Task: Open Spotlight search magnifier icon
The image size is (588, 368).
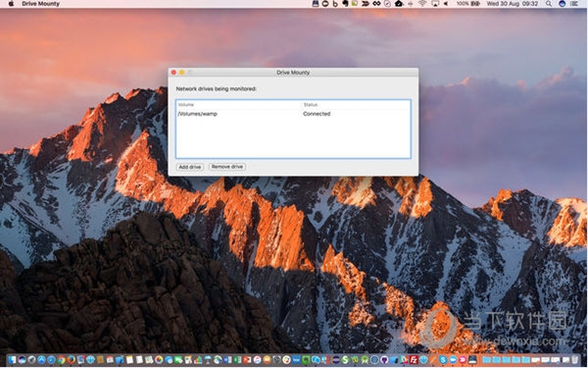Action: (x=549, y=4)
